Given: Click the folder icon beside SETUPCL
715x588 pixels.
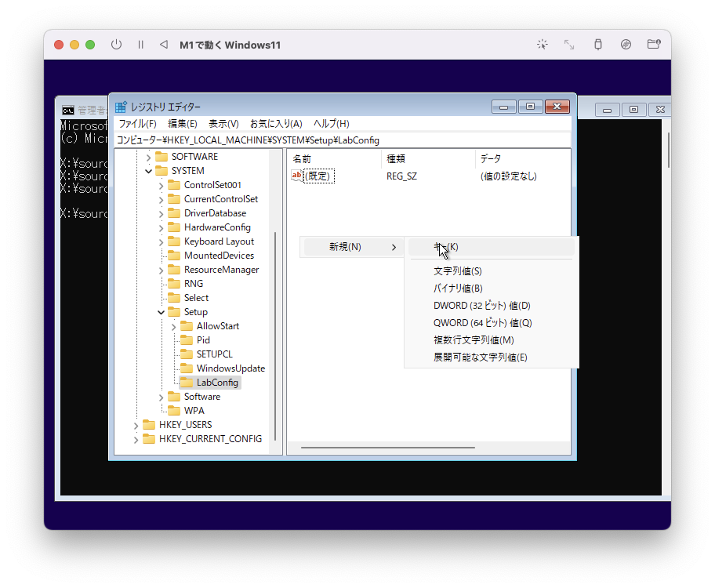Looking at the screenshot, I should point(186,354).
